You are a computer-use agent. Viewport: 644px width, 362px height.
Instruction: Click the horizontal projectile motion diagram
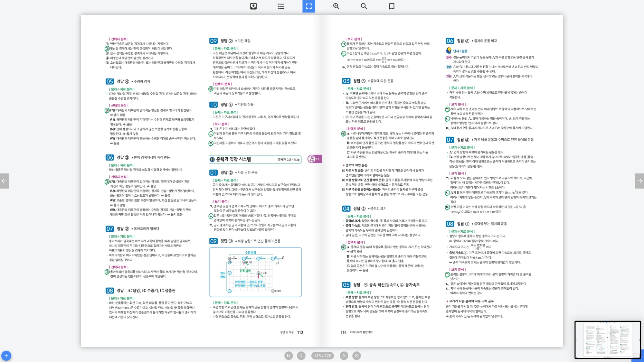click(x=255, y=272)
